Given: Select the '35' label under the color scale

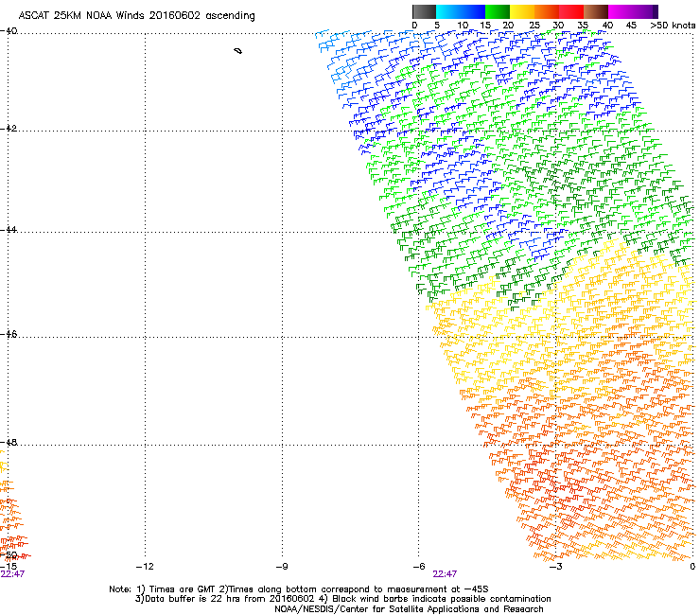Looking at the screenshot, I should tap(583, 25).
